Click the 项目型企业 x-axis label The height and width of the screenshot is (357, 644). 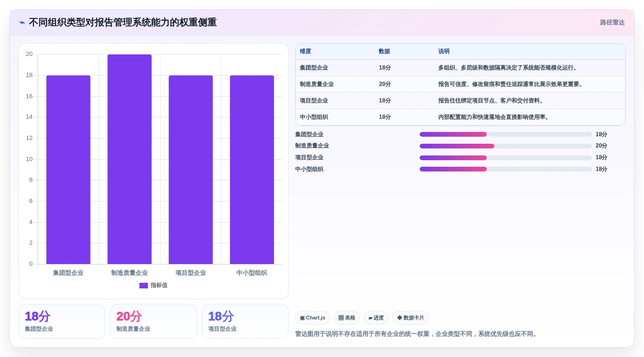(x=191, y=273)
